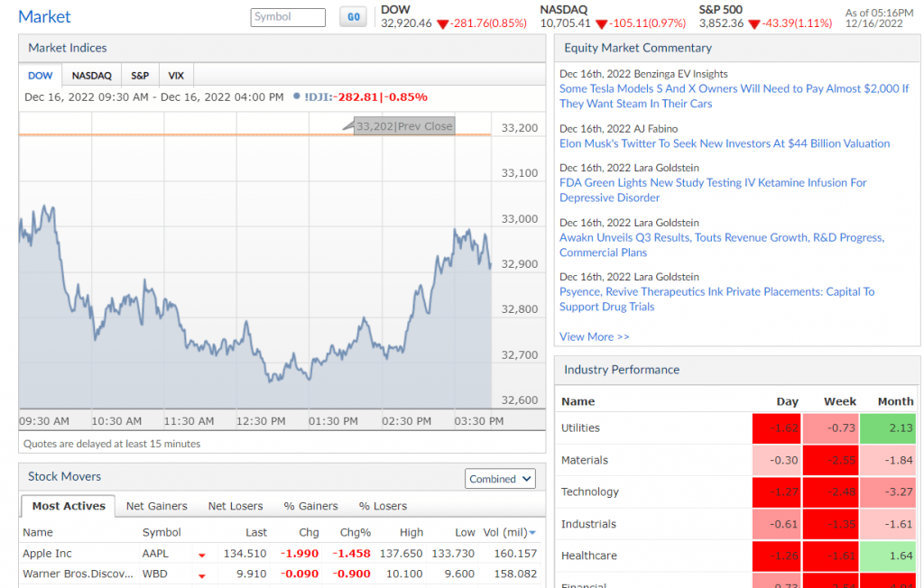Screen dimensions: 924x588
Task: Open the Net Gainers tab
Action: [x=157, y=506]
